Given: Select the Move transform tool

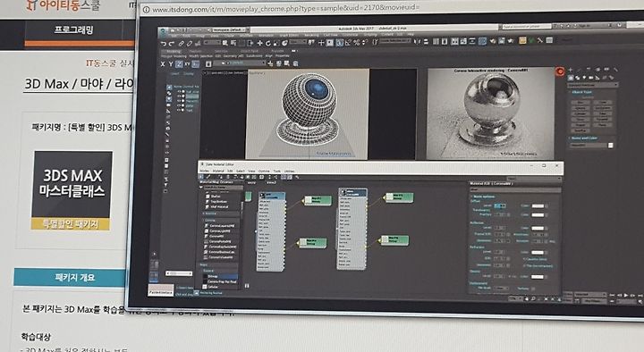Looking at the screenshot, I should click(x=260, y=44).
